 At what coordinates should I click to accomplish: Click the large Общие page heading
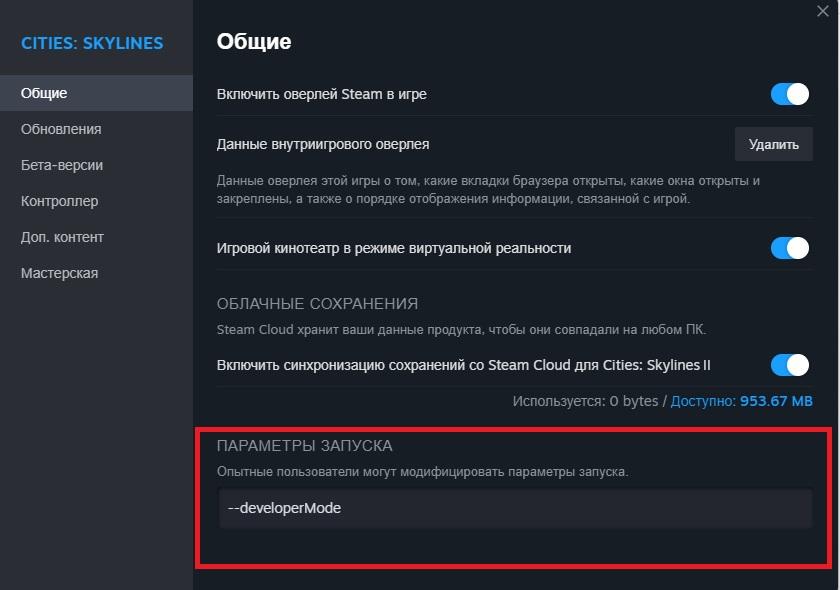(254, 42)
